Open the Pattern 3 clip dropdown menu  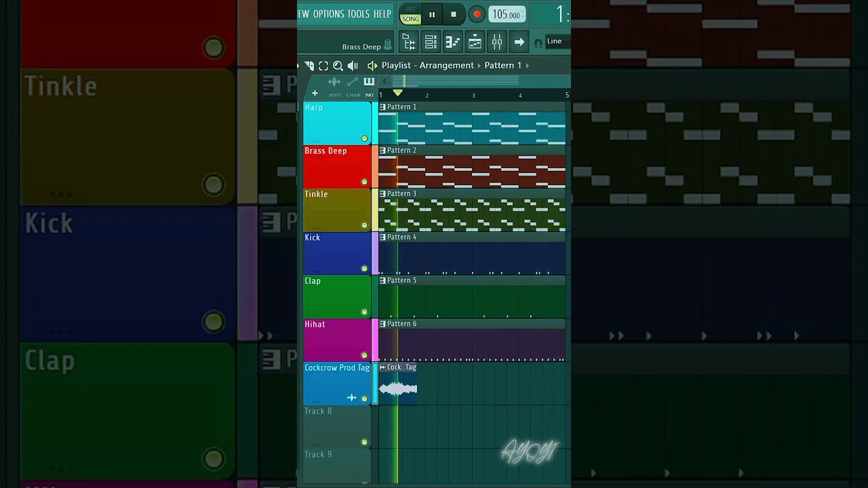[x=382, y=194]
